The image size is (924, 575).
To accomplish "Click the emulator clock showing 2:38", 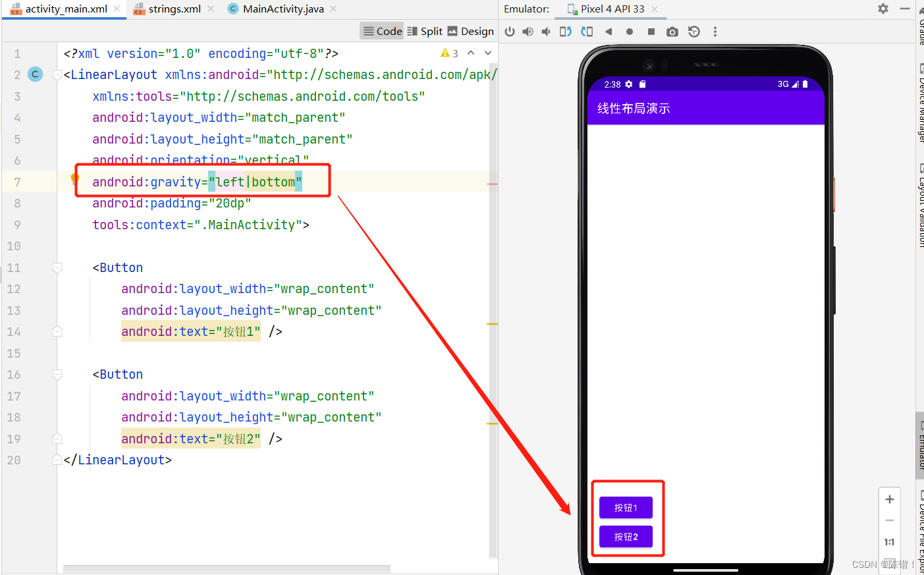I will coord(612,84).
